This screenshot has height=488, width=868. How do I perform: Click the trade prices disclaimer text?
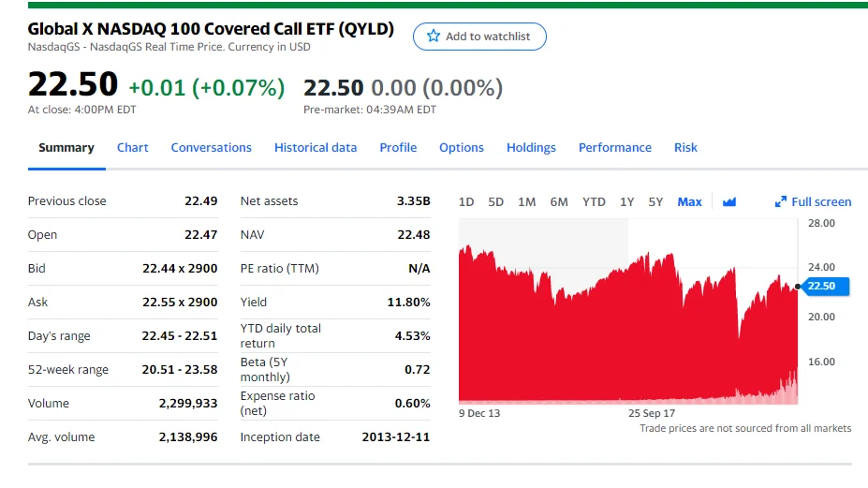pyautogui.click(x=745, y=428)
